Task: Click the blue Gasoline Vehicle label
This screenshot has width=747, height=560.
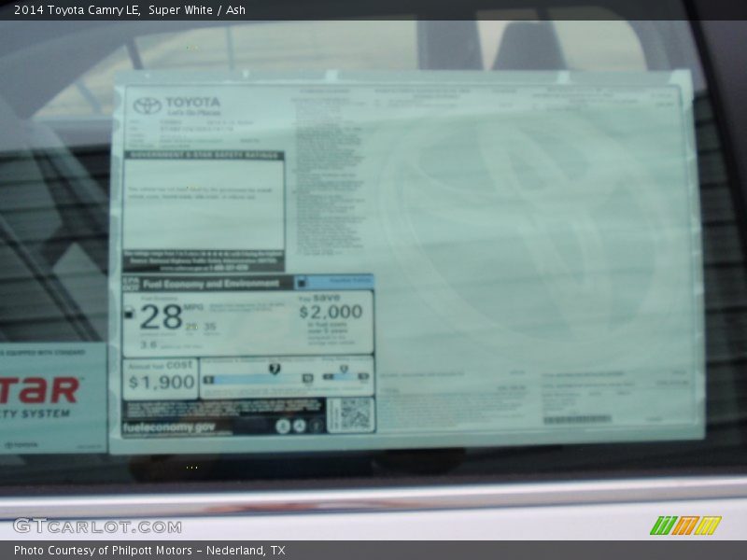Action: click(x=333, y=282)
